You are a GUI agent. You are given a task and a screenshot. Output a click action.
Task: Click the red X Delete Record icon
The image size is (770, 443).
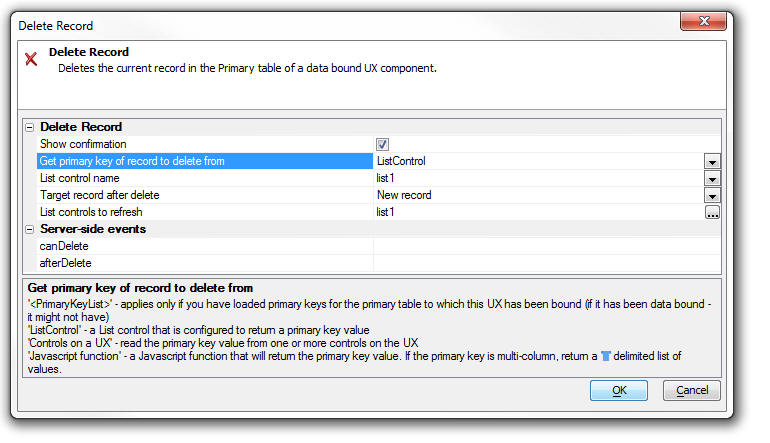pyautogui.click(x=31, y=59)
